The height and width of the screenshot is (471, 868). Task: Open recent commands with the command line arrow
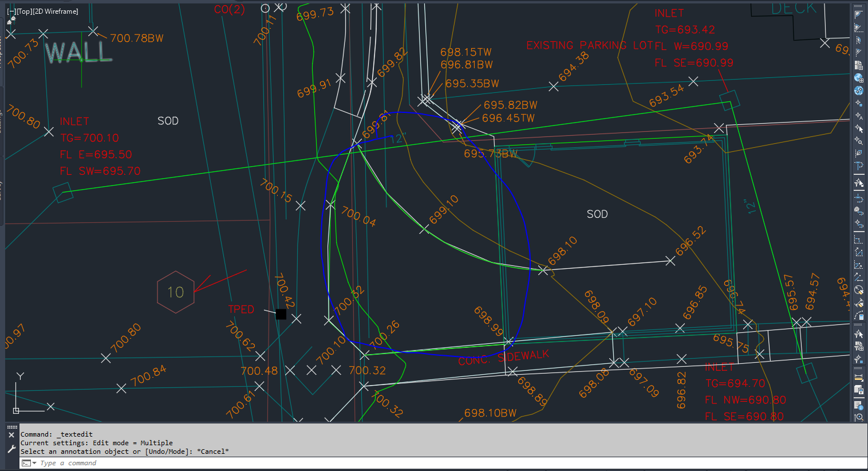[x=34, y=462]
